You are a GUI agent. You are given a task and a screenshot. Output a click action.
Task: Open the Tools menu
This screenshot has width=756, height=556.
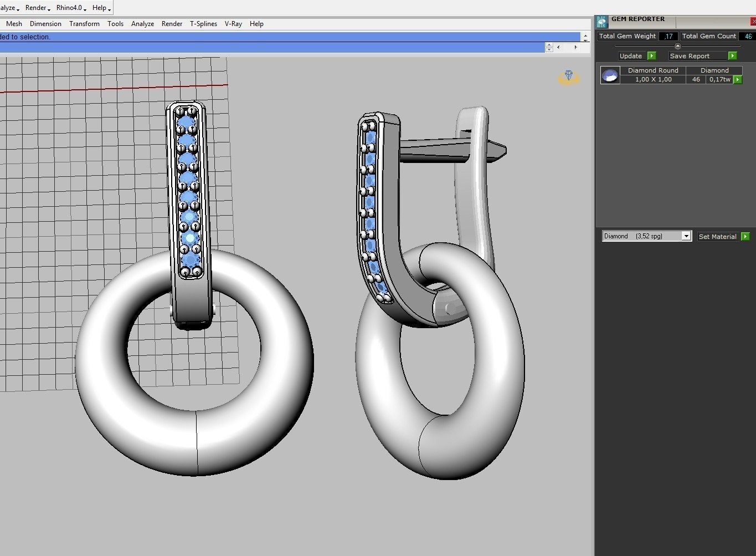click(115, 24)
